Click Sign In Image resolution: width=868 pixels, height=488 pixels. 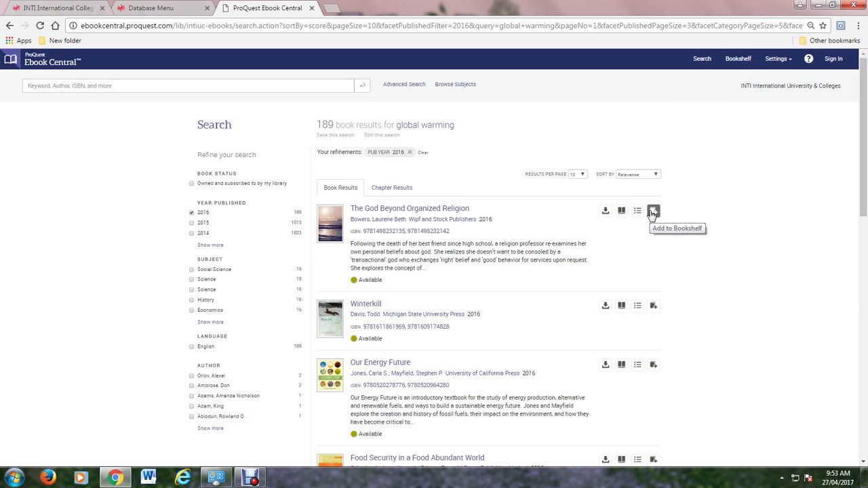tap(833, 59)
